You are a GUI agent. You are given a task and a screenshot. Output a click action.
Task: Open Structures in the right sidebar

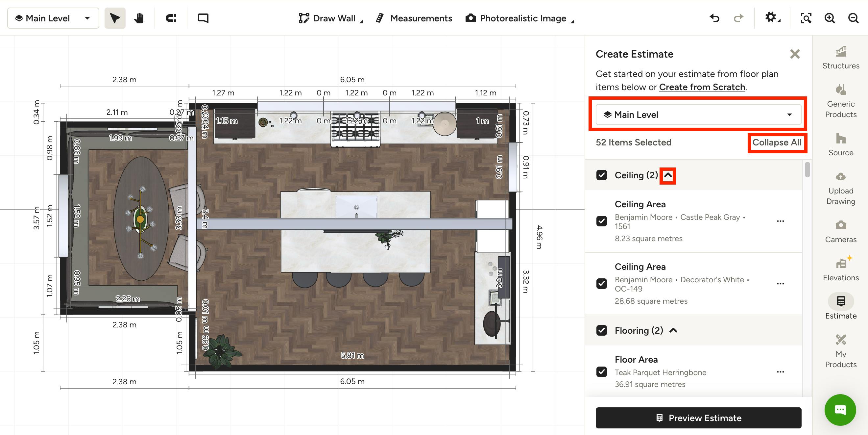tap(841, 58)
